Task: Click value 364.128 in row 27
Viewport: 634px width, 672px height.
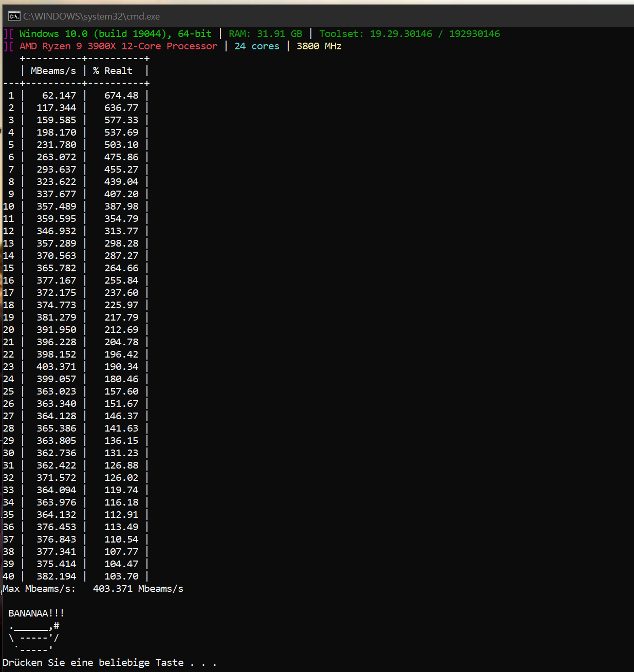Action: (x=57, y=416)
